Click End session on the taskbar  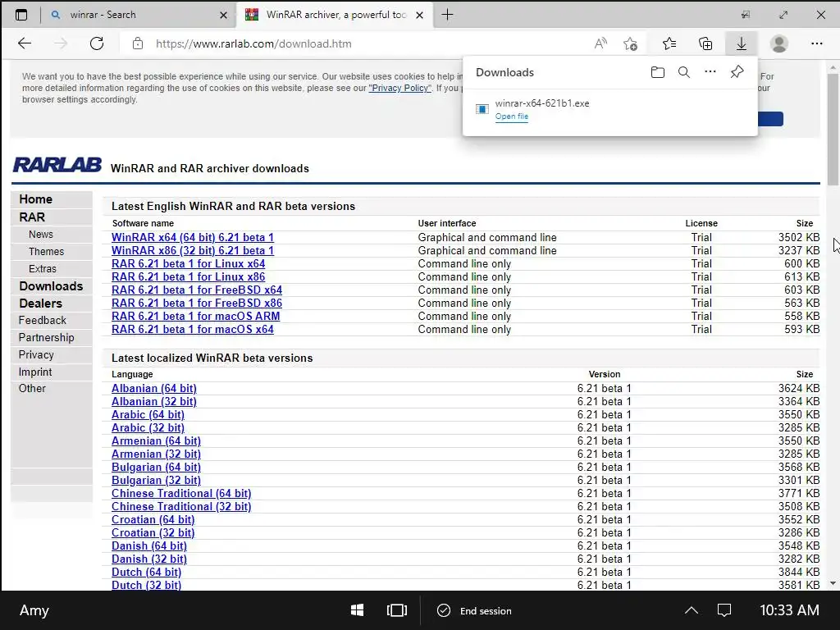[475, 610]
